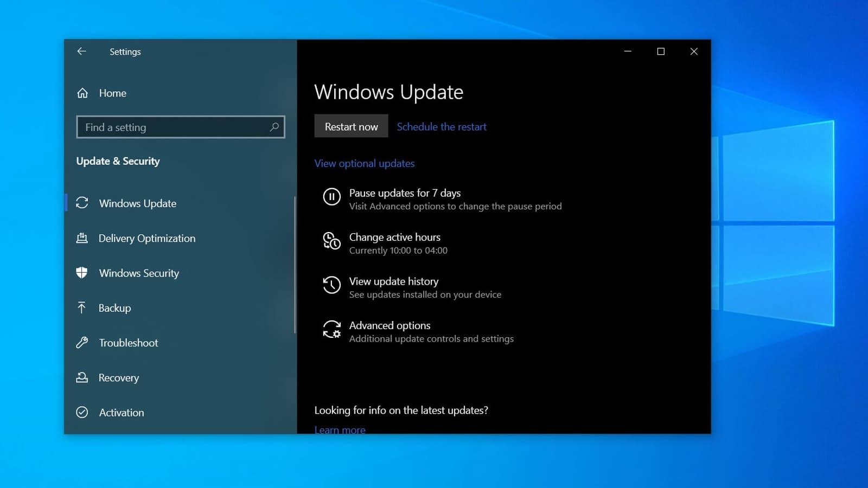Click the Activation checkmark icon
868x488 pixels.
tap(82, 412)
